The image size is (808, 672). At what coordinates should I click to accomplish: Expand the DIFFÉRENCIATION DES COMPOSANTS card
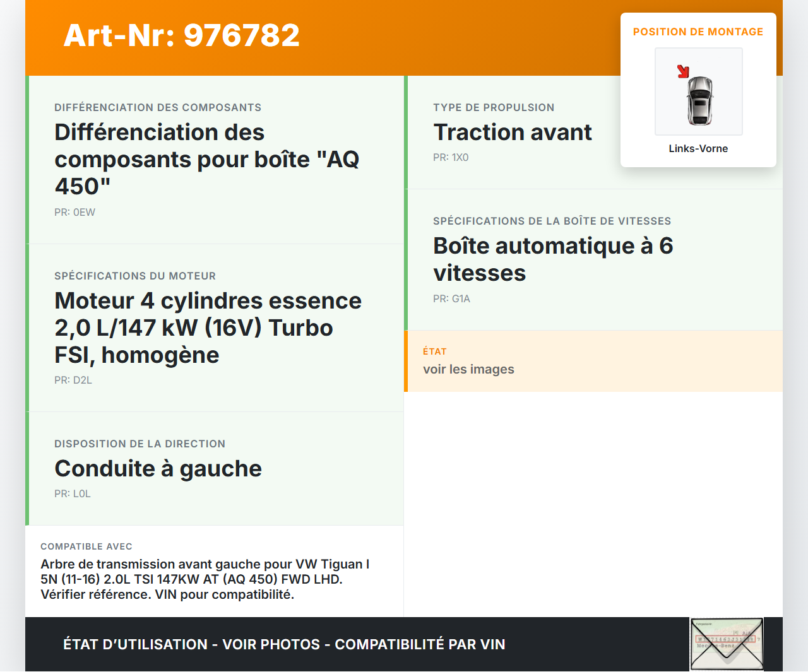tap(215, 159)
